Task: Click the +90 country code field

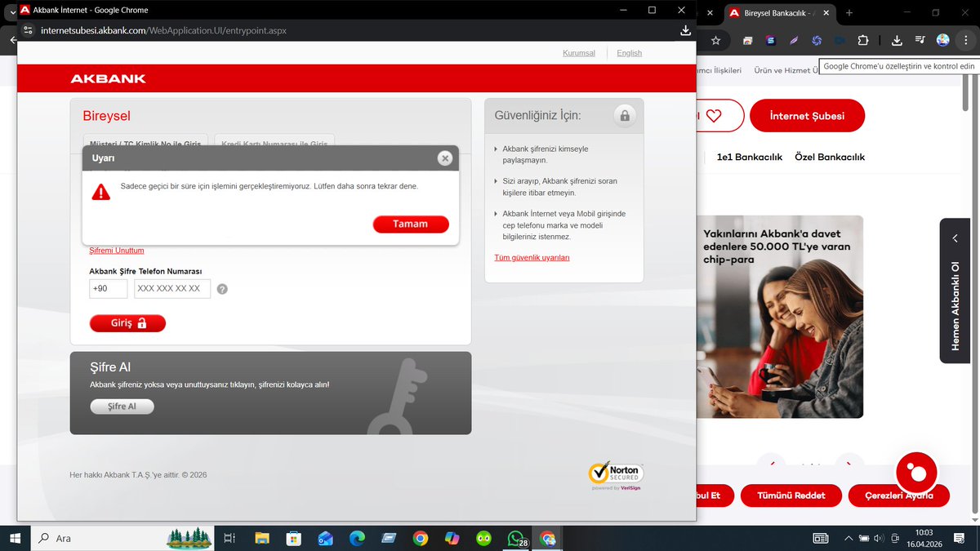Action: tap(109, 289)
